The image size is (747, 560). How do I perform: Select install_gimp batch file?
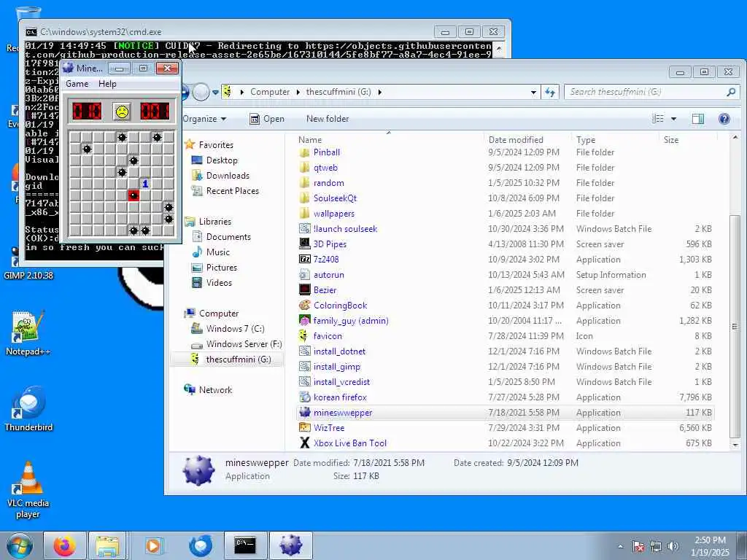(x=337, y=367)
